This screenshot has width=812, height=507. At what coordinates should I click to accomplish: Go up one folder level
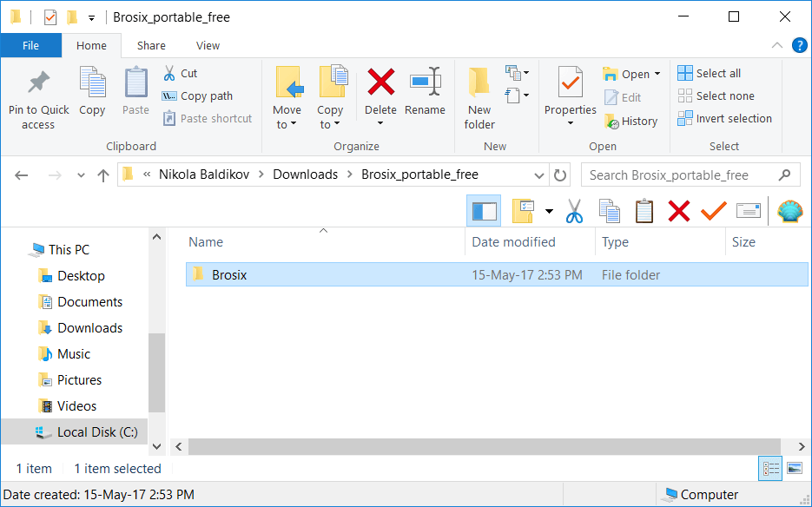pyautogui.click(x=103, y=175)
